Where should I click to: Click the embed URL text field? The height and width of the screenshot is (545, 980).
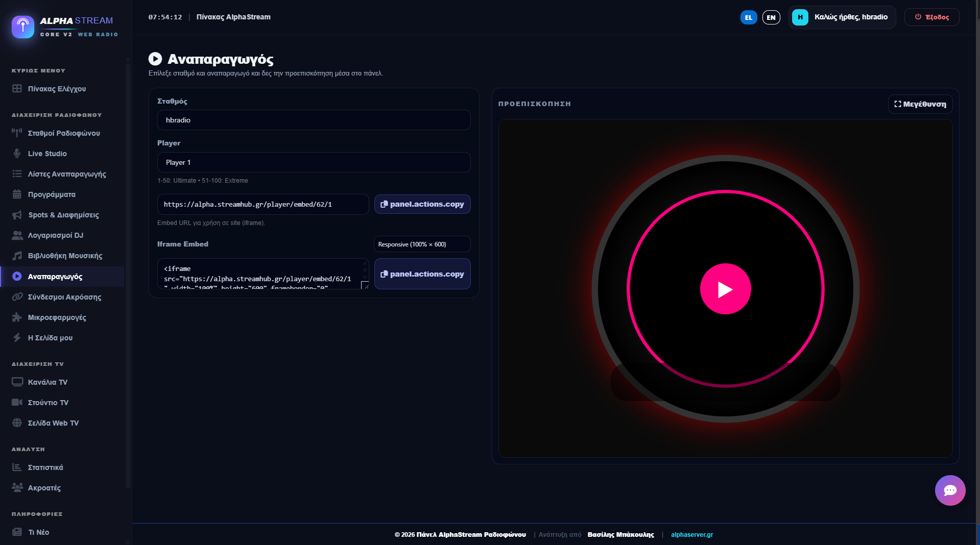pos(263,204)
